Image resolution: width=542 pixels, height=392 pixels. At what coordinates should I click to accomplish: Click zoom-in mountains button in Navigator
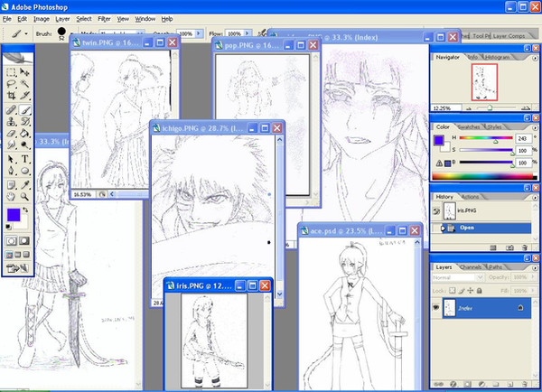(x=526, y=108)
